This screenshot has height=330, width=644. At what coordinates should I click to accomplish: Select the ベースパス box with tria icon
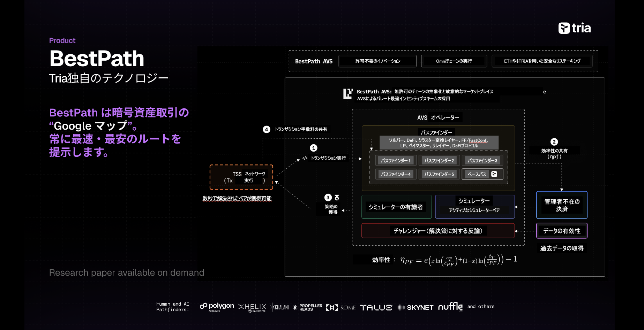482,174
